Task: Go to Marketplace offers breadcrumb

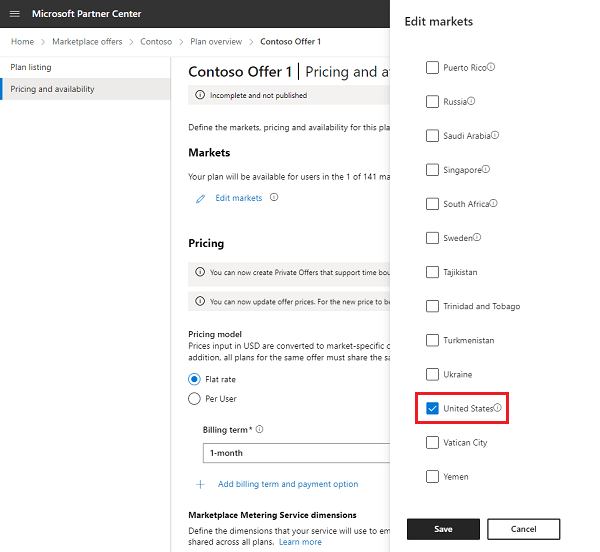Action: (x=87, y=41)
